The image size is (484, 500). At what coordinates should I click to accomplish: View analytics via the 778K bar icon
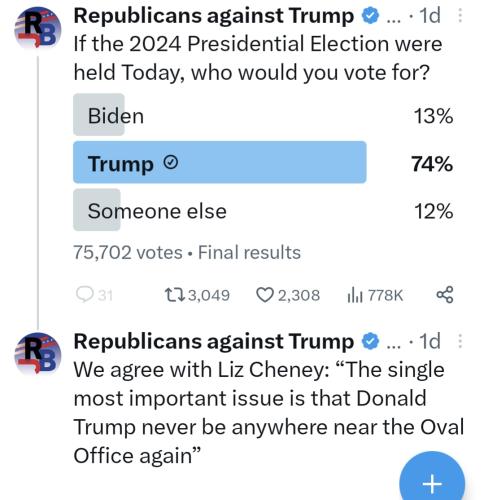pos(355,295)
